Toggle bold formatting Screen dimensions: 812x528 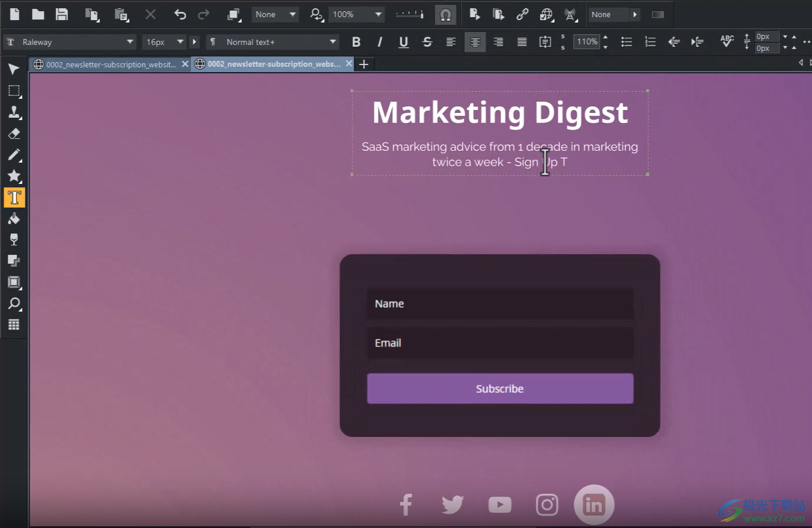coord(355,42)
